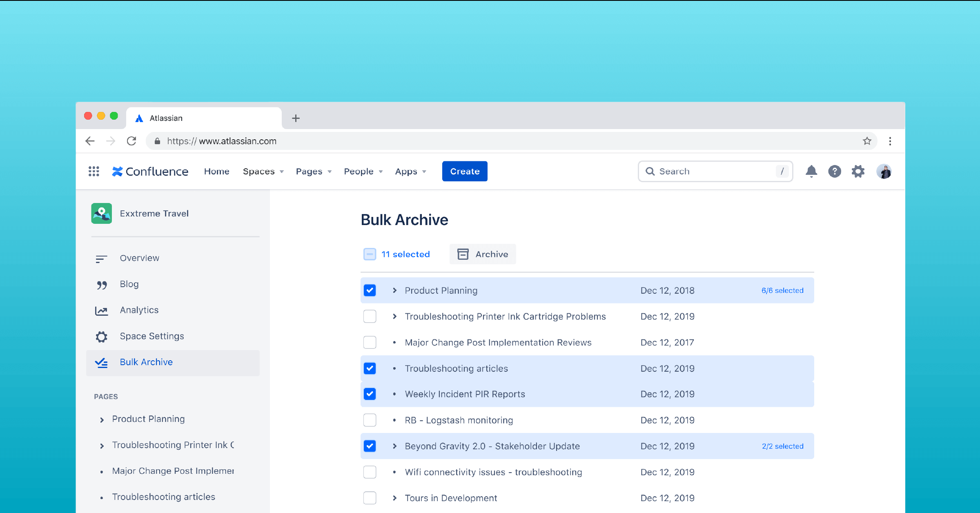
Task: Open the Pages dropdown menu
Action: point(314,172)
